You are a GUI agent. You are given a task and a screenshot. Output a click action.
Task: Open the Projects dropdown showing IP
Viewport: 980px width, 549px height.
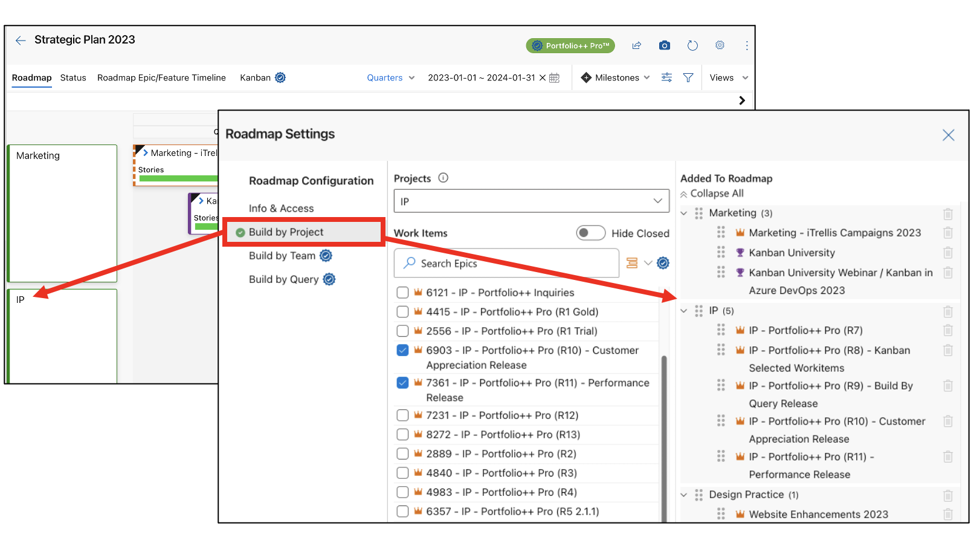531,201
